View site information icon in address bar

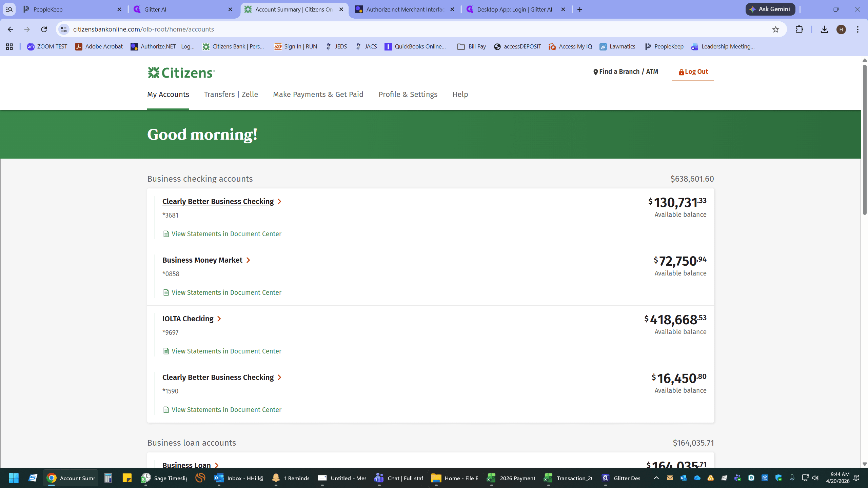tap(64, 29)
